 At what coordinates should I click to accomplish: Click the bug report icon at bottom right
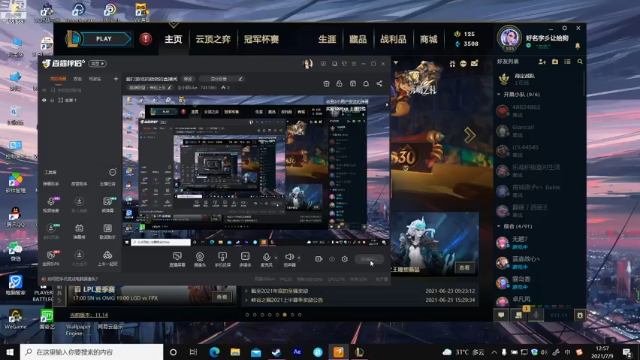click(x=580, y=315)
